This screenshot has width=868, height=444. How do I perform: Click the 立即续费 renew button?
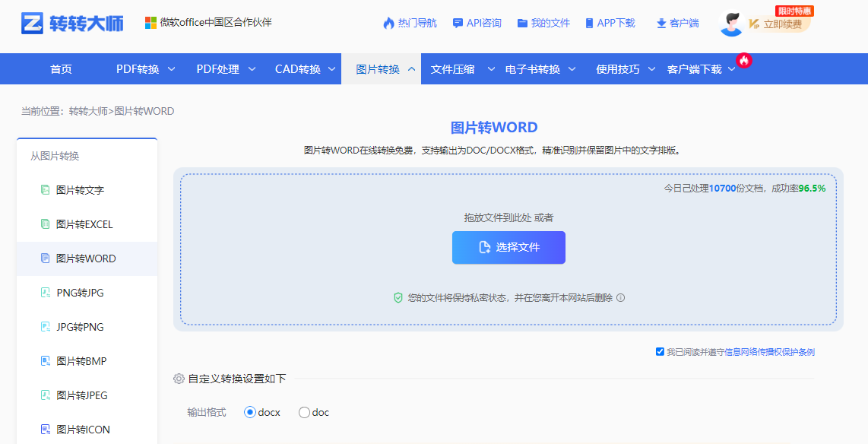coord(782,24)
